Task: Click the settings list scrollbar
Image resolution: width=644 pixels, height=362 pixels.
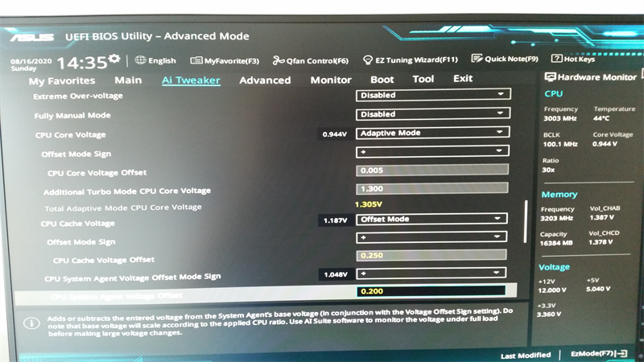Action: [525, 221]
